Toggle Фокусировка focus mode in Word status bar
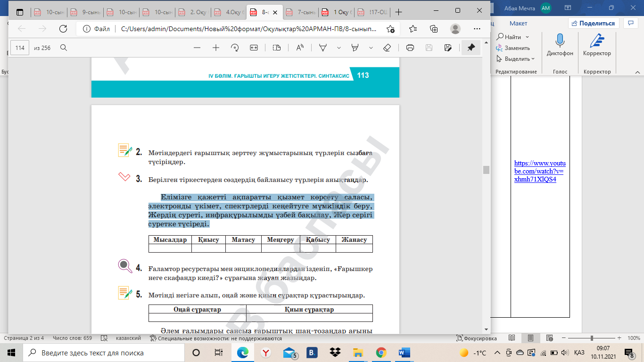 (477, 338)
